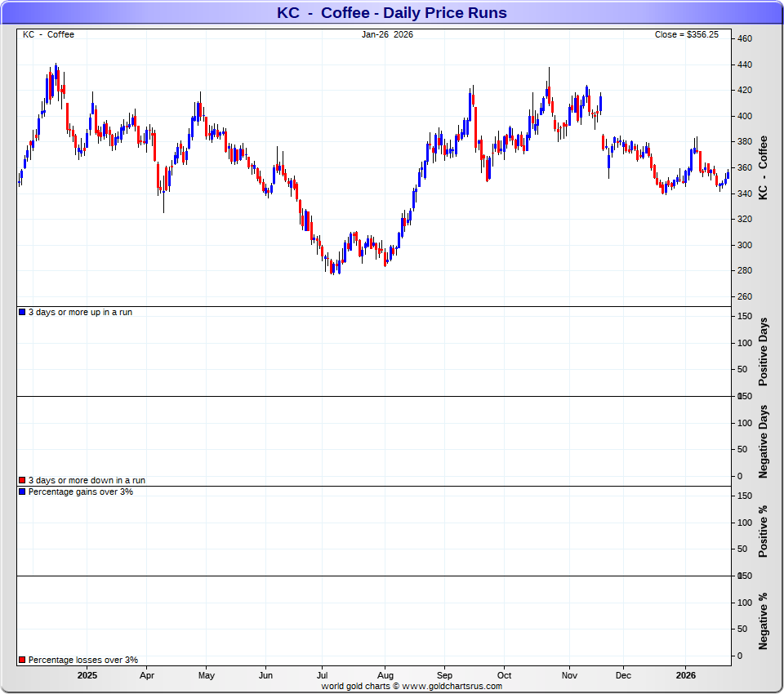Screen dimensions: 784x694
Task: Click the 'Positive %' axis title
Action: 764,531
